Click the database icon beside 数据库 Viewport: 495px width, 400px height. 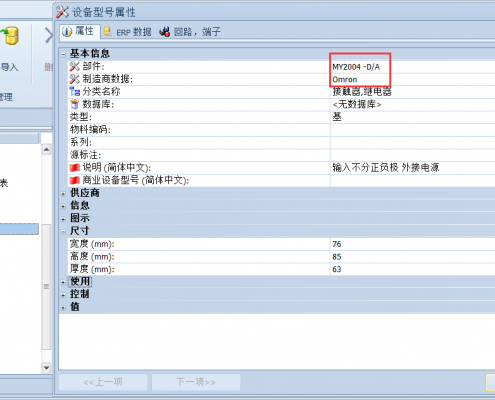(74, 104)
